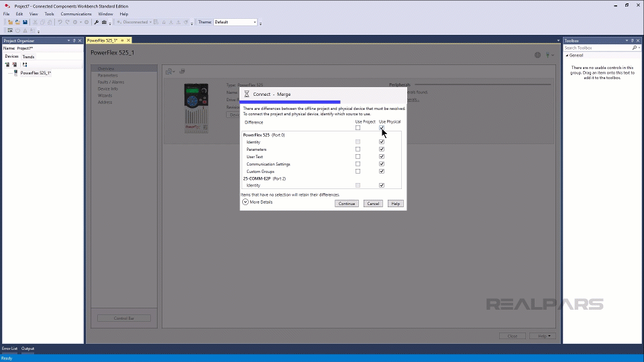Screen dimensions: 644x362
Task: Open the Edit menu
Action: [x=19, y=14]
